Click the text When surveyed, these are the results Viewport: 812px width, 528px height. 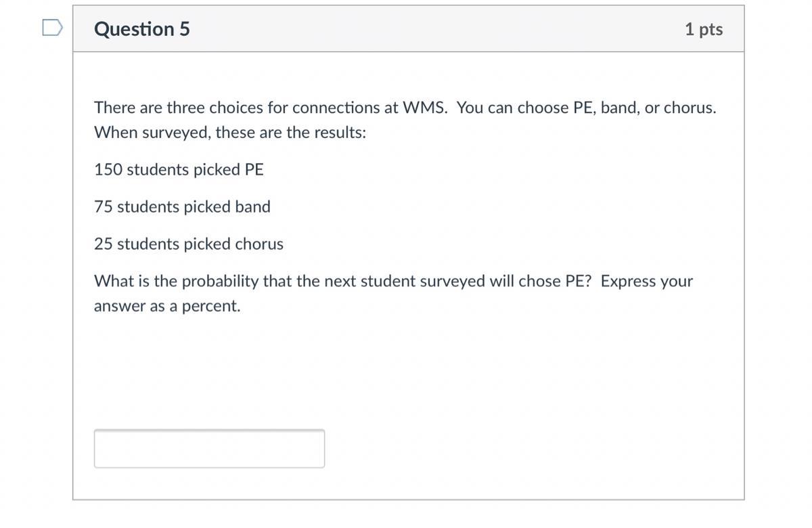(x=230, y=132)
